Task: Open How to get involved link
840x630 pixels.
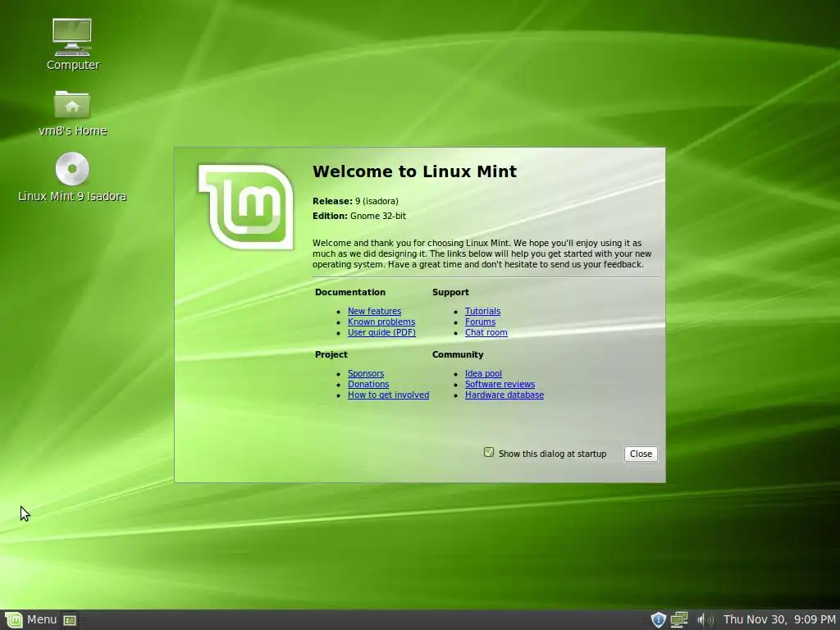Action: point(388,395)
